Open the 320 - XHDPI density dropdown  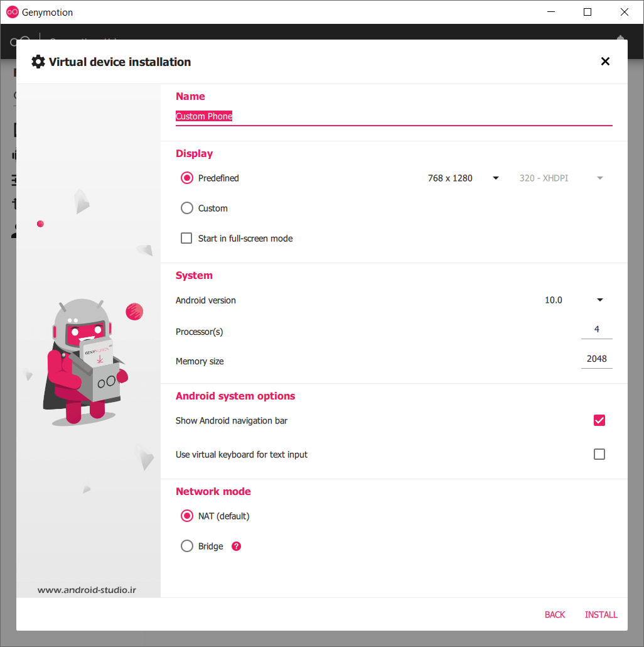(x=599, y=178)
